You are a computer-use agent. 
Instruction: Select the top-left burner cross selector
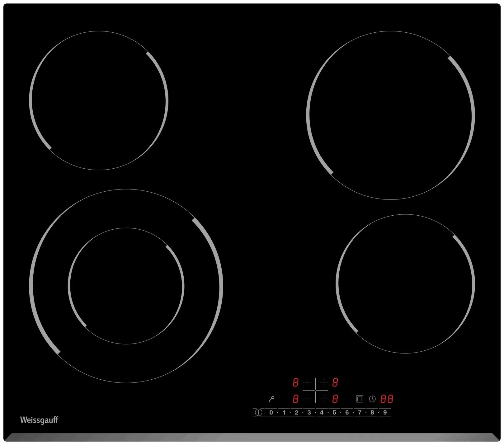[x=307, y=382]
